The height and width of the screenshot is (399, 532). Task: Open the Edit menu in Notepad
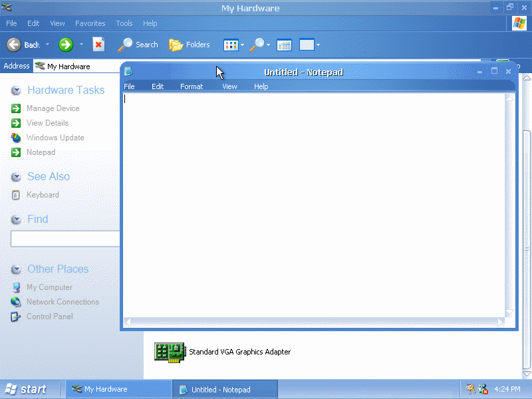[x=158, y=86]
